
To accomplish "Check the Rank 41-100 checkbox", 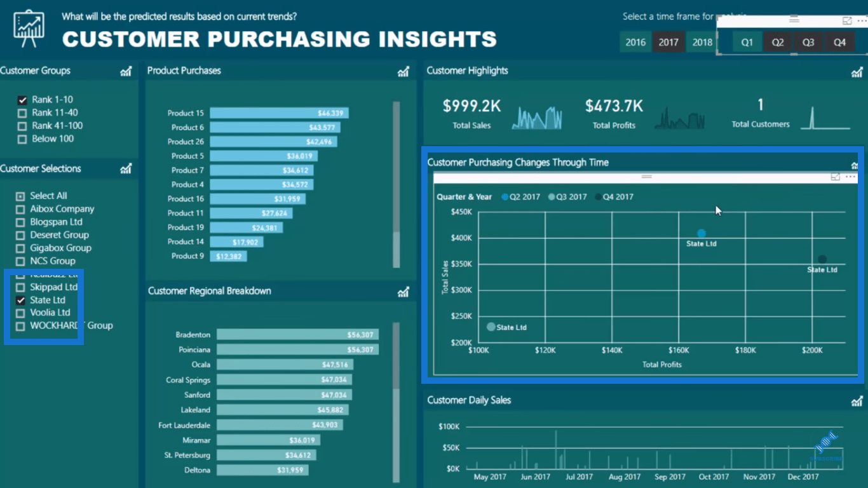I will 22,126.
